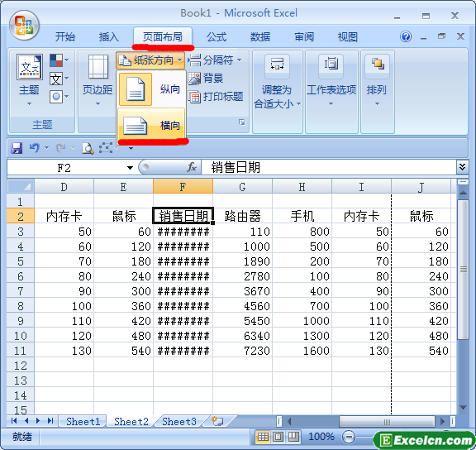Switch to the 视图 (View) tab

[348, 37]
